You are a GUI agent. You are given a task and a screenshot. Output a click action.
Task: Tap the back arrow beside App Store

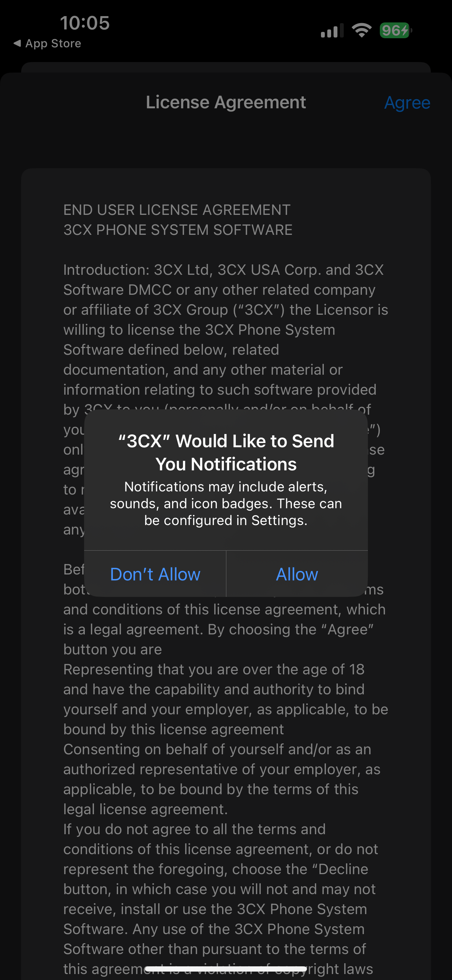tap(17, 43)
